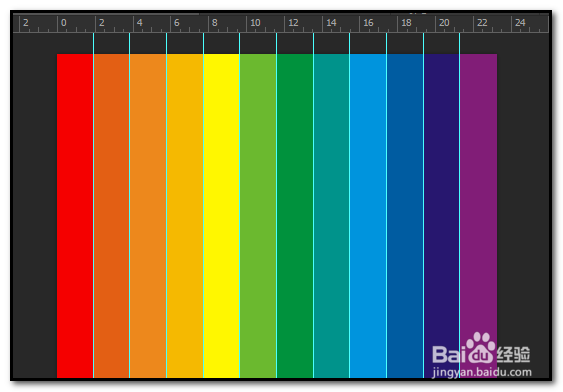
Task: Click the ruler mark labeled 20
Action: [444, 23]
